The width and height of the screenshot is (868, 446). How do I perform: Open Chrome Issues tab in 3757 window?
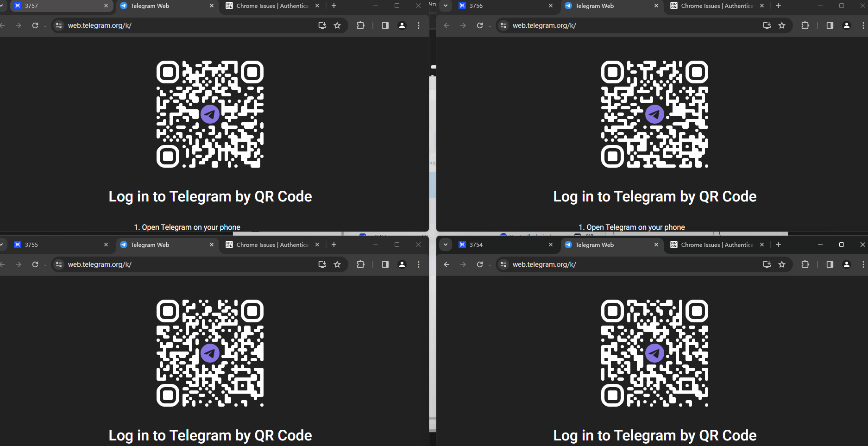click(272, 6)
